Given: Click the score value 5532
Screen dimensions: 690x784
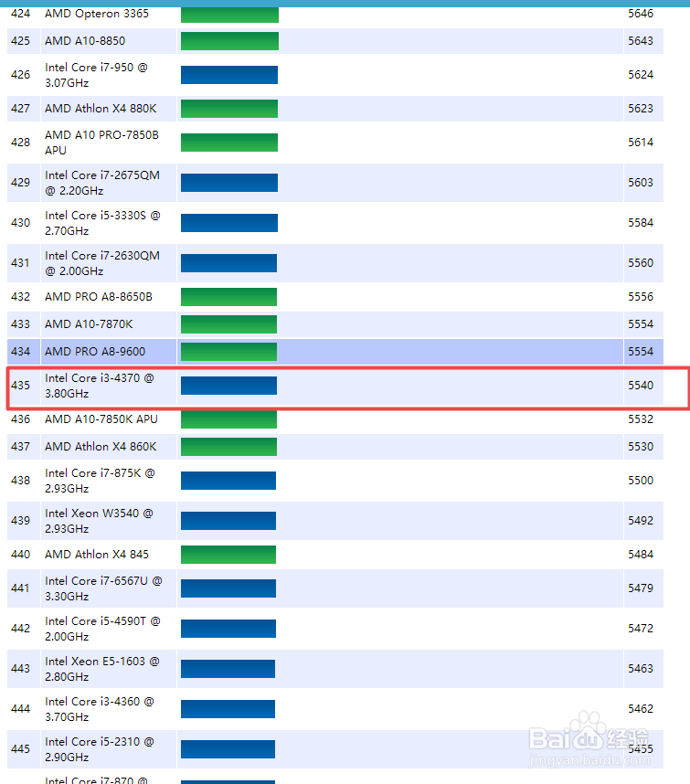Looking at the screenshot, I should point(641,419).
